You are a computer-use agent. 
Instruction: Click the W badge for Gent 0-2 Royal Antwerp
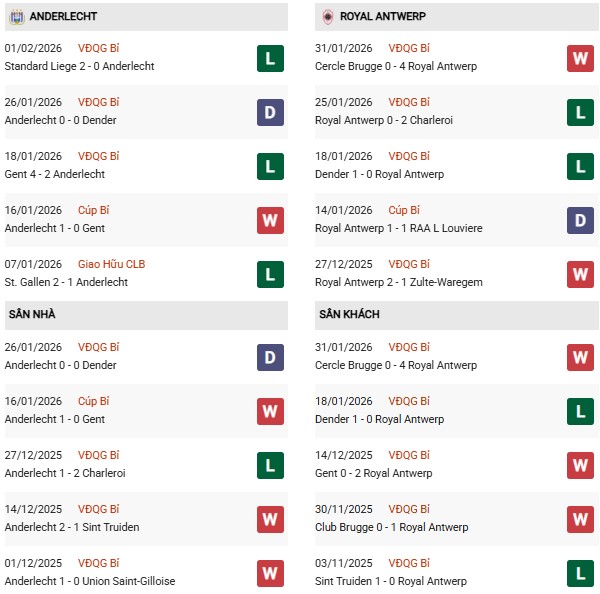pos(580,465)
